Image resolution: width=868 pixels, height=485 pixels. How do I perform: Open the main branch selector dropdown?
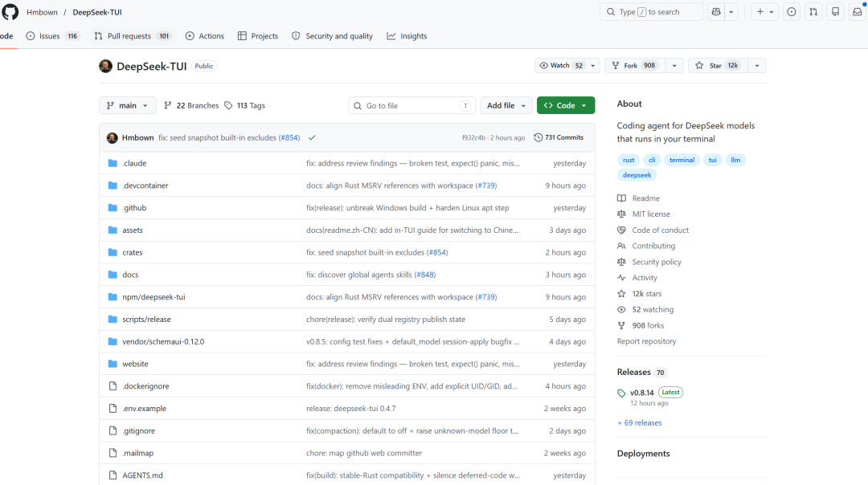(x=127, y=106)
